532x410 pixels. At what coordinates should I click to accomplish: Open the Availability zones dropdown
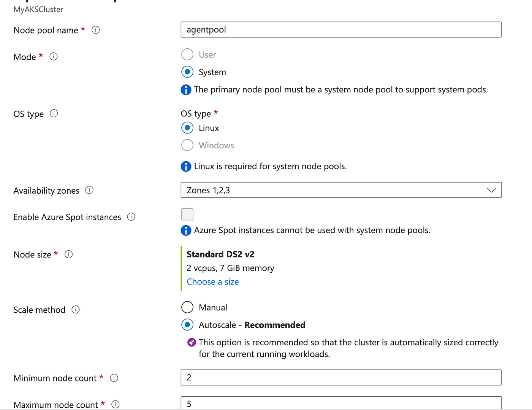tap(341, 190)
